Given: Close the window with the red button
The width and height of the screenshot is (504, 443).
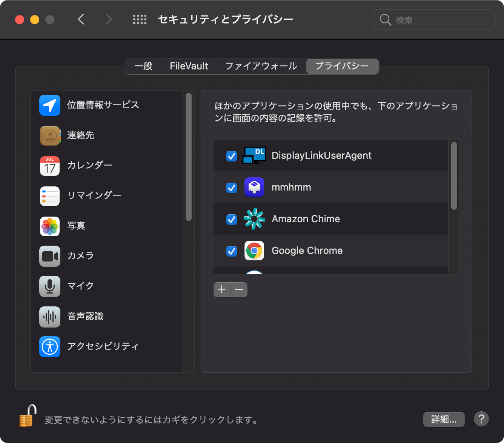Looking at the screenshot, I should [20, 20].
